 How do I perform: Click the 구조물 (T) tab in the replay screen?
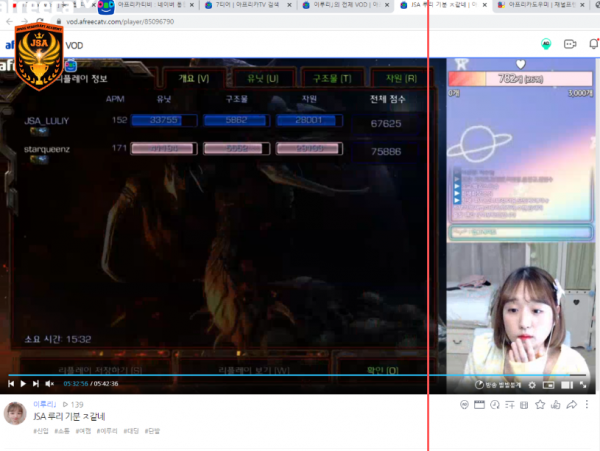coord(332,78)
